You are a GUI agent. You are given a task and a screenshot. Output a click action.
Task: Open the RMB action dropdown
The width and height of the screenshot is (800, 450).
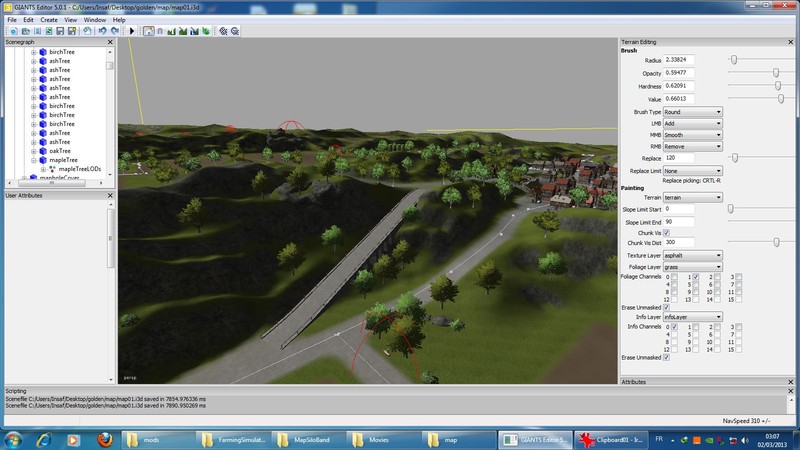(x=692, y=146)
